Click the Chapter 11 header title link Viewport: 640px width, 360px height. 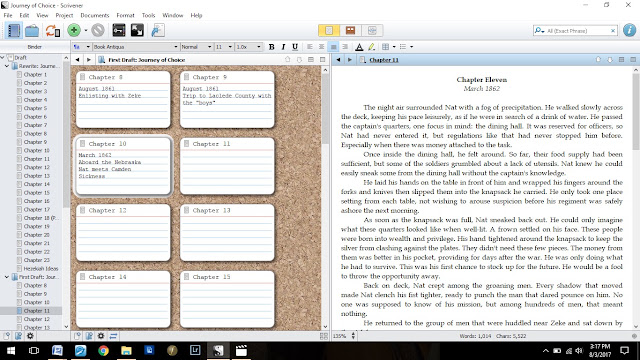point(384,60)
